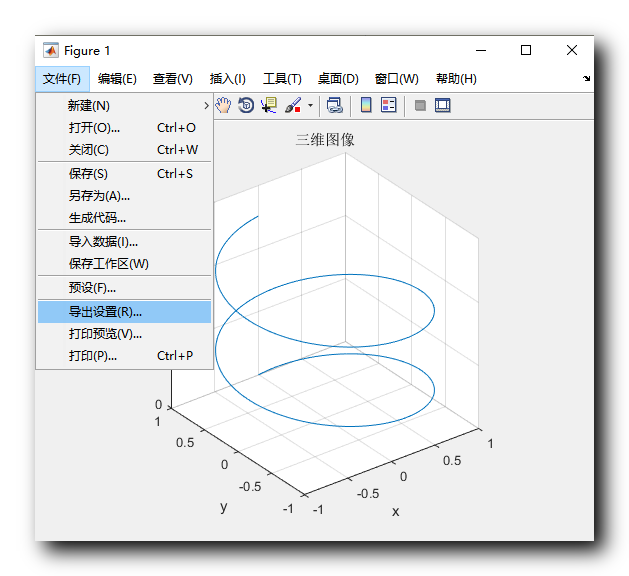Expand the 新建(N) submenu
629x576 pixels.
tap(124, 106)
